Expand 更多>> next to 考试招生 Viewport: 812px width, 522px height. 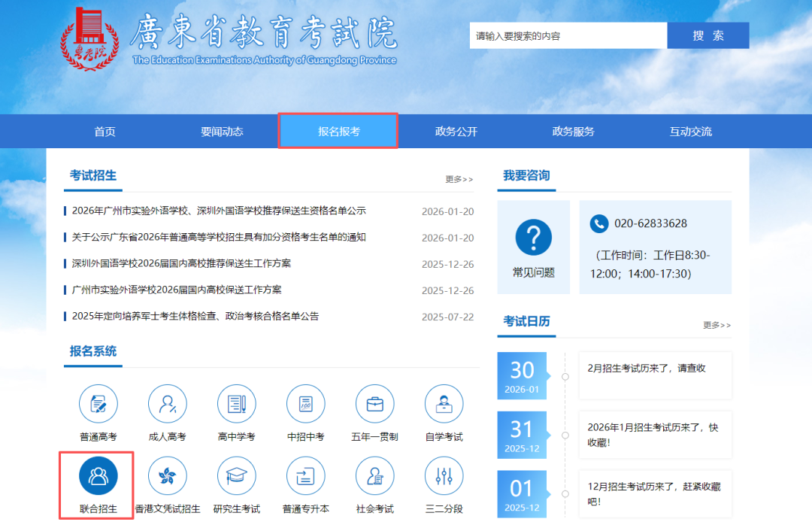pos(459,180)
